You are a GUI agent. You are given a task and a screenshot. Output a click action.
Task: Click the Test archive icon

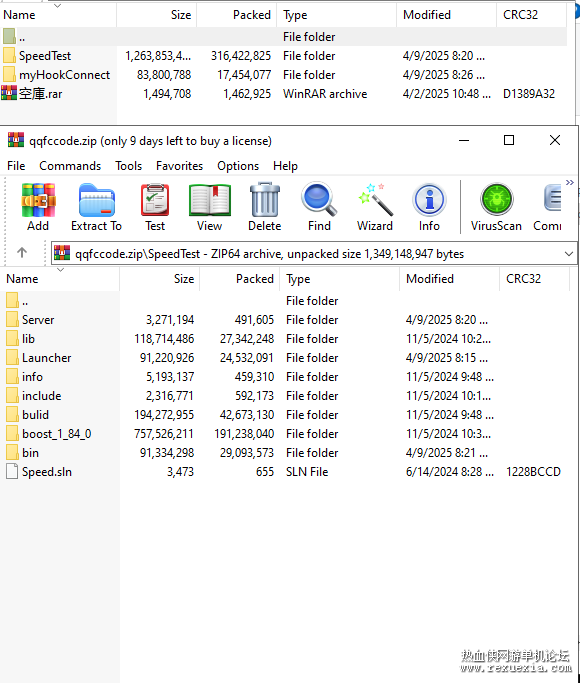click(x=155, y=200)
